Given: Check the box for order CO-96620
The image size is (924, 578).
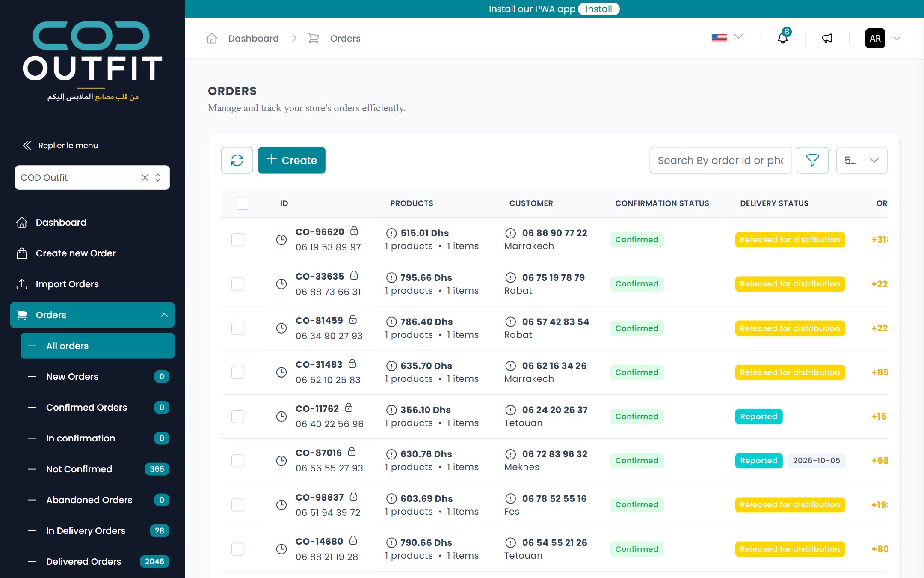Looking at the screenshot, I should pyautogui.click(x=238, y=240).
